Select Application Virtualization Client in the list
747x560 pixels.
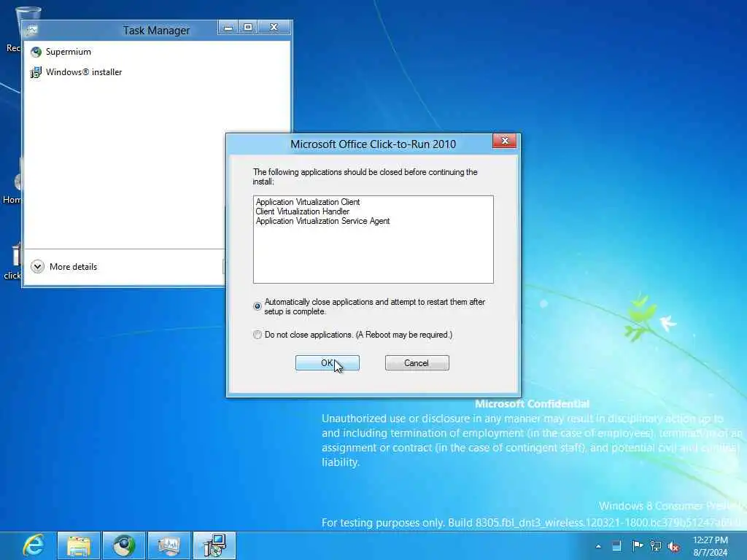point(308,202)
